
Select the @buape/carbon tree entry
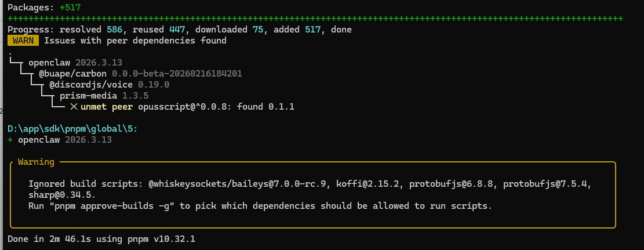pyautogui.click(x=74, y=74)
